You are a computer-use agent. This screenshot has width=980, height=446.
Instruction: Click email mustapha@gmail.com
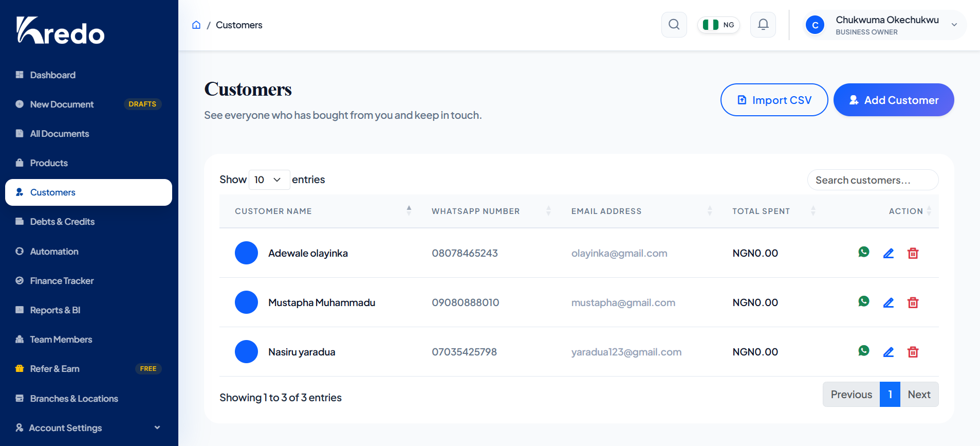623,302
